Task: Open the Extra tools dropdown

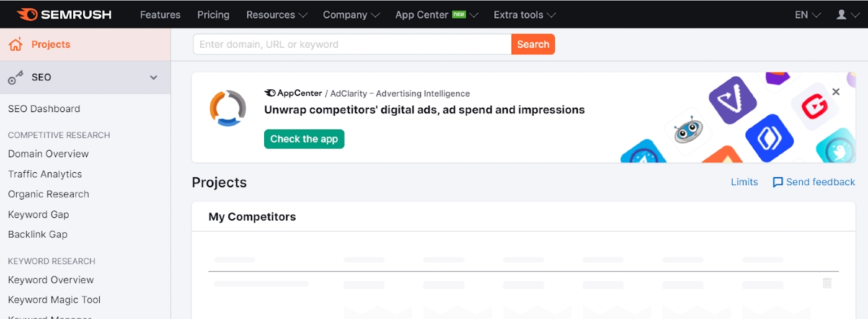Action: click(x=525, y=15)
